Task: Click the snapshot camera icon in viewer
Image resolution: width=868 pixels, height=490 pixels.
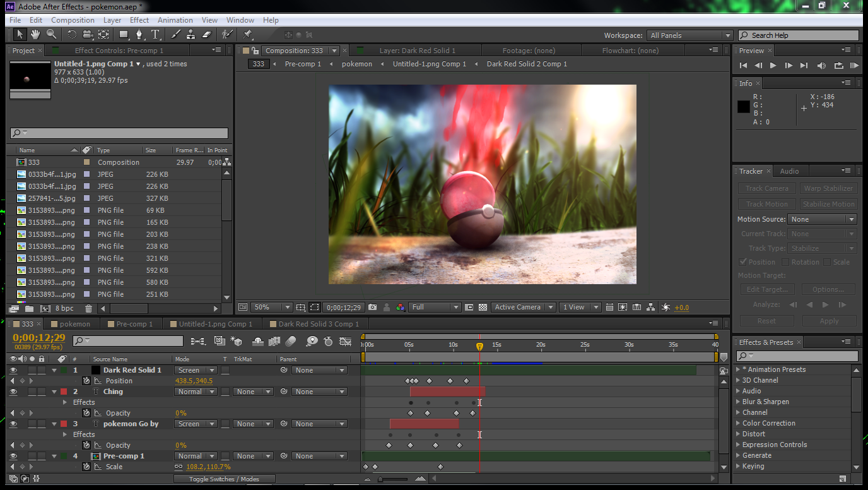Action: (372, 308)
